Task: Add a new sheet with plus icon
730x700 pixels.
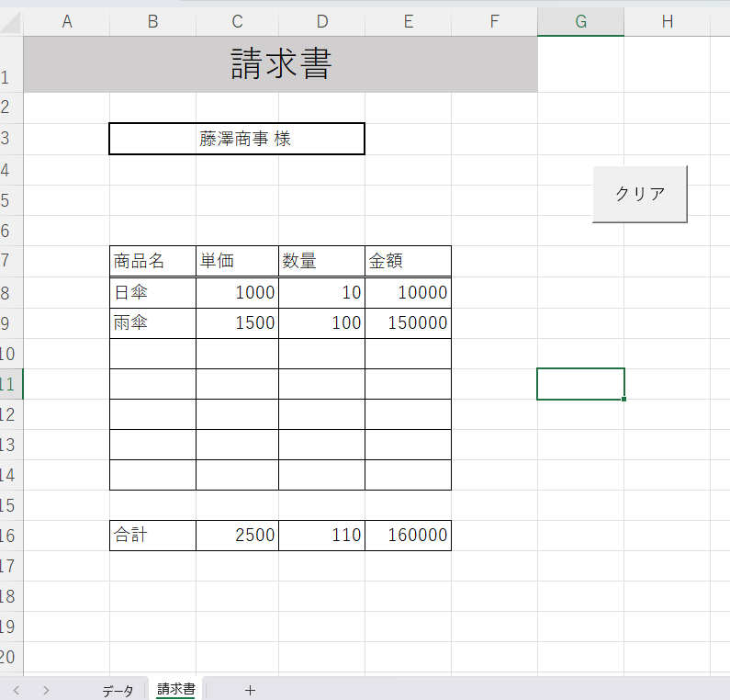Action: (250, 691)
